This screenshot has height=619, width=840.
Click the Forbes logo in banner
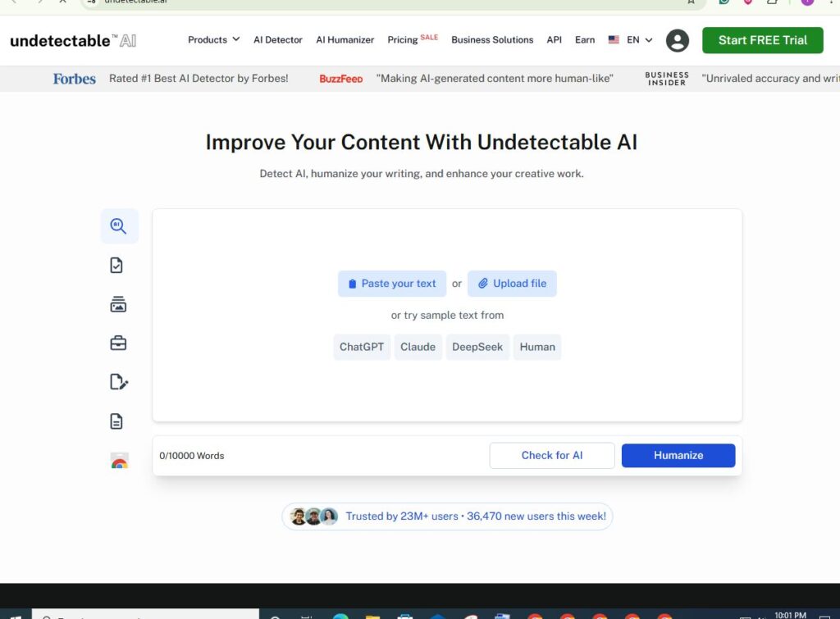coord(74,79)
